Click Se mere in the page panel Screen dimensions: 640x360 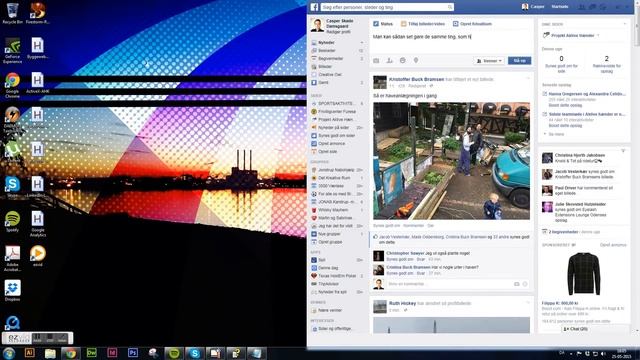point(556,134)
